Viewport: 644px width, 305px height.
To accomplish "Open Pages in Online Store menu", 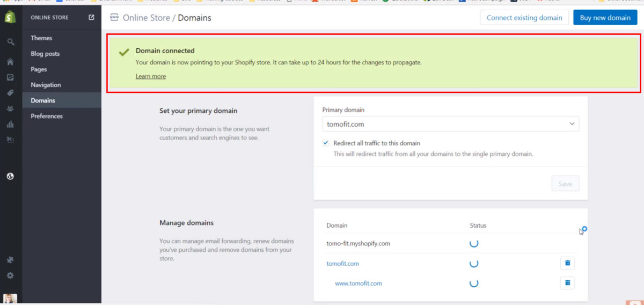I will (x=39, y=69).
